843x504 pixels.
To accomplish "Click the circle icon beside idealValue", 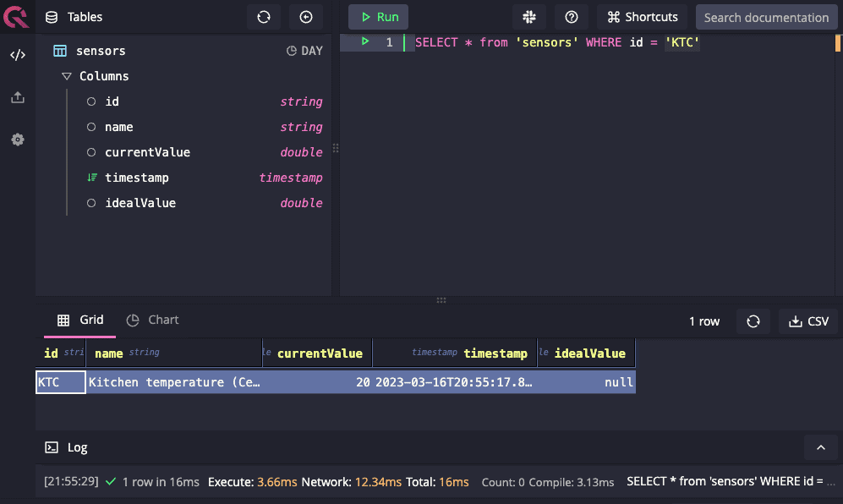I will tap(91, 203).
